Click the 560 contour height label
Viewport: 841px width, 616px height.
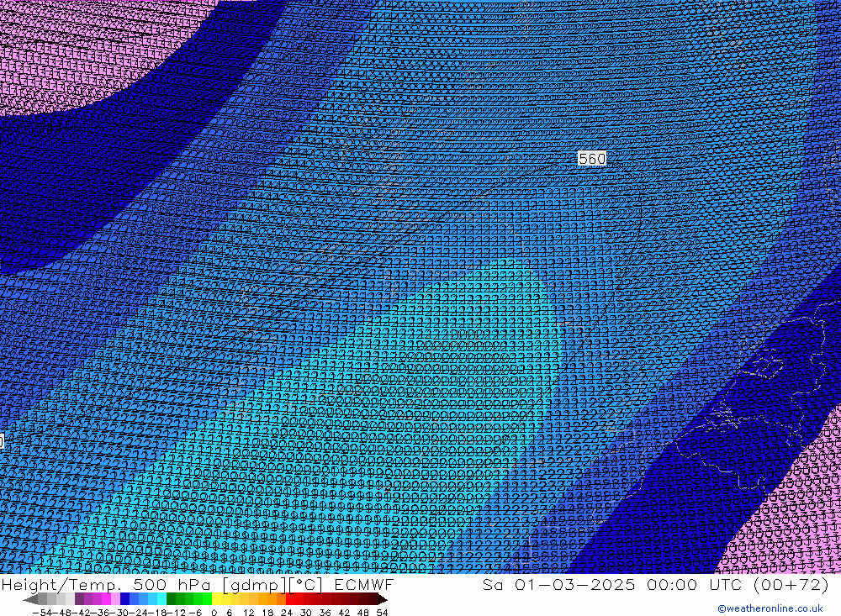[592, 158]
